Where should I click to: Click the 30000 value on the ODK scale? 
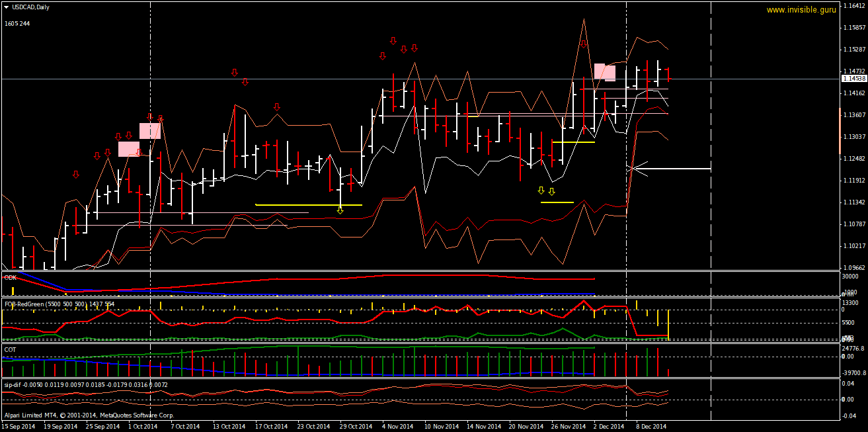pyautogui.click(x=851, y=277)
